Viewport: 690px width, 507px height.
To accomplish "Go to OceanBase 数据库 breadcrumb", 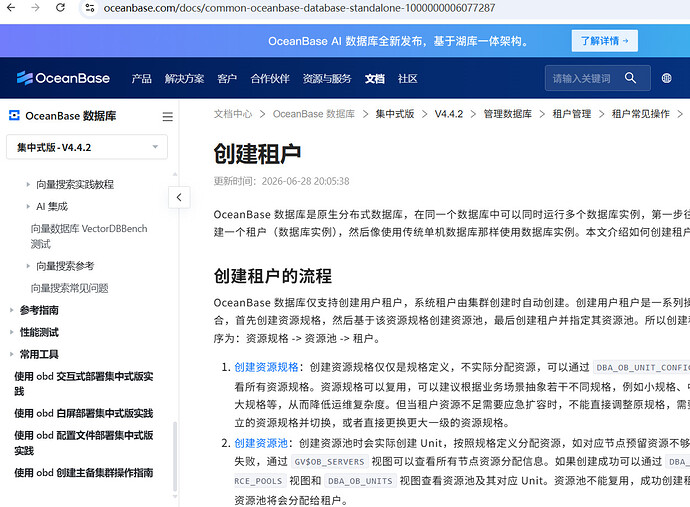I will tap(314, 114).
